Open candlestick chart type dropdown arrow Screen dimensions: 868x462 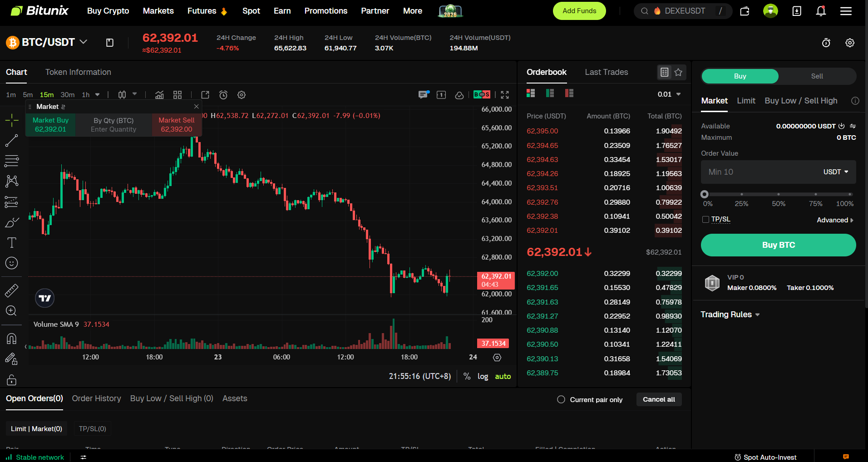135,94
